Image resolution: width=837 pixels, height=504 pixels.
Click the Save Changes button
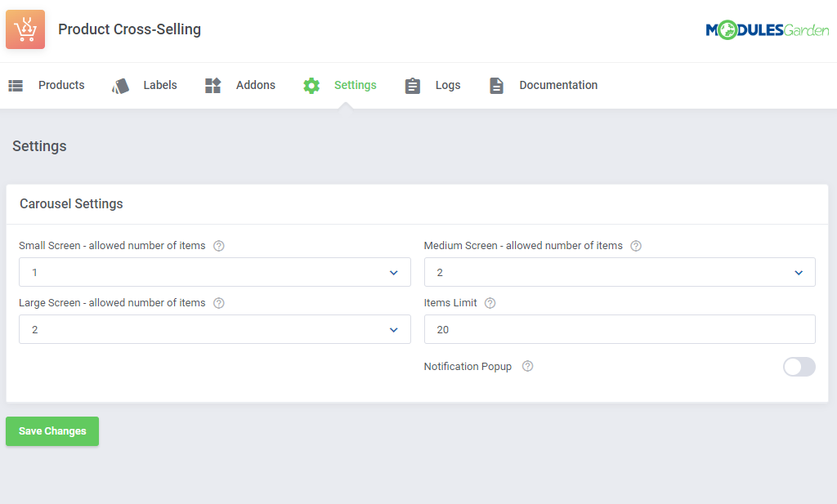(x=52, y=431)
